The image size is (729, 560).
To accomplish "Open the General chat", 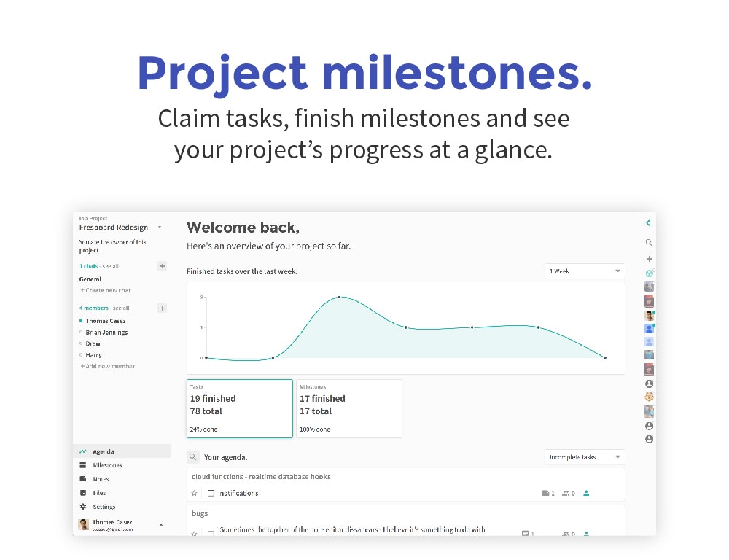I will pyautogui.click(x=90, y=279).
